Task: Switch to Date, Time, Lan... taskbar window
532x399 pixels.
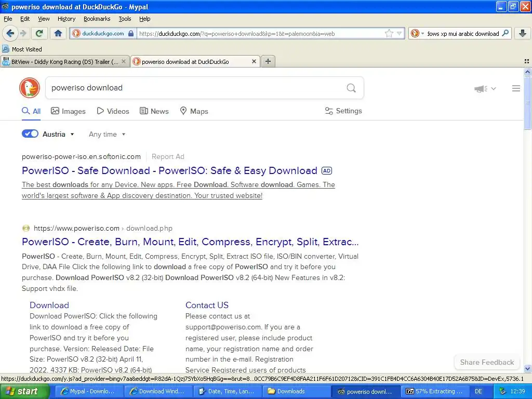Action: (227, 391)
